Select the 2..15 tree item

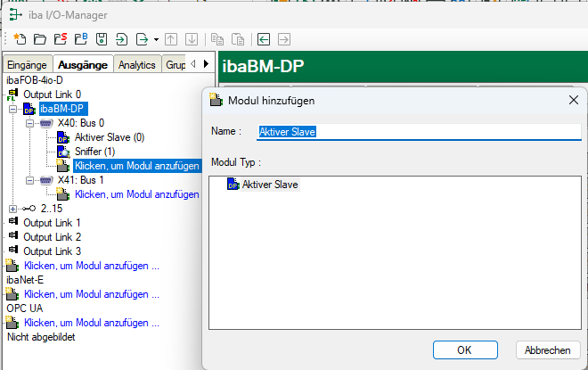[x=52, y=209]
